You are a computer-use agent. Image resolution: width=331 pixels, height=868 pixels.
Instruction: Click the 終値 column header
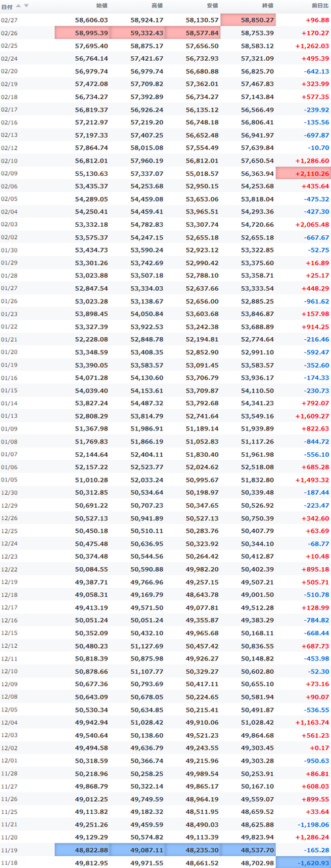[267, 6]
